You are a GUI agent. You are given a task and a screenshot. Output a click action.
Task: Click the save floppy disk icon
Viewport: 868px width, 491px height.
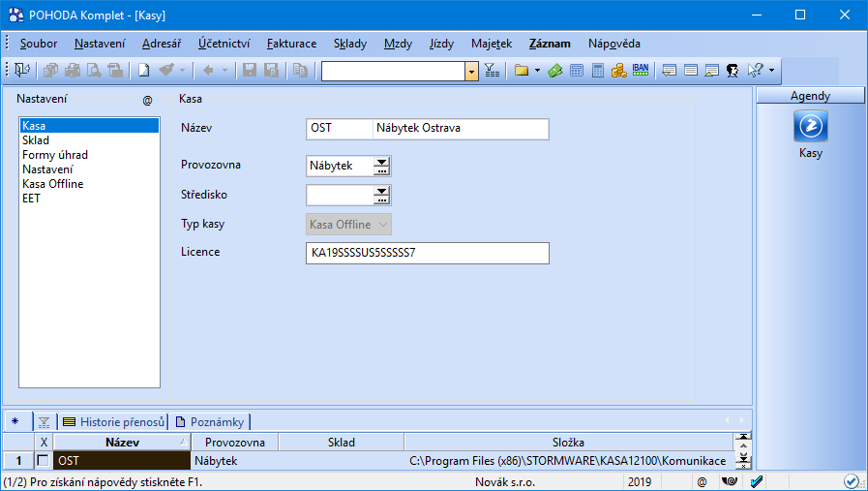click(250, 70)
